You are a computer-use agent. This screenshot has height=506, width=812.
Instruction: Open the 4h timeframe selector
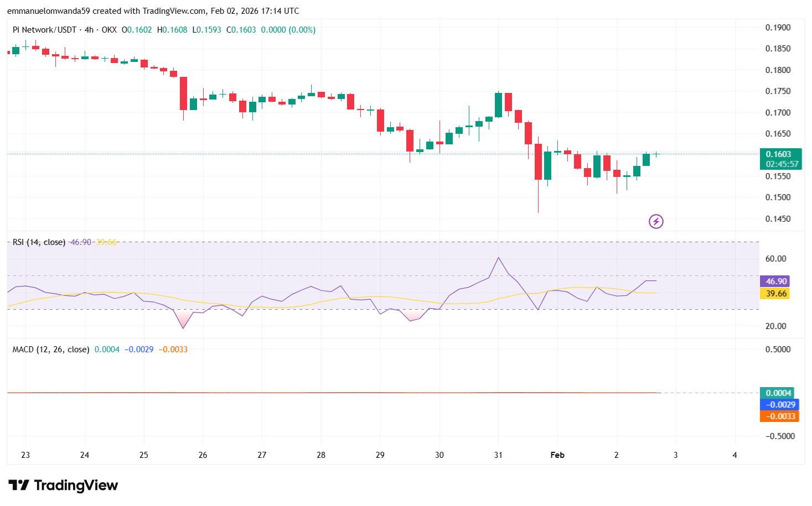90,30
